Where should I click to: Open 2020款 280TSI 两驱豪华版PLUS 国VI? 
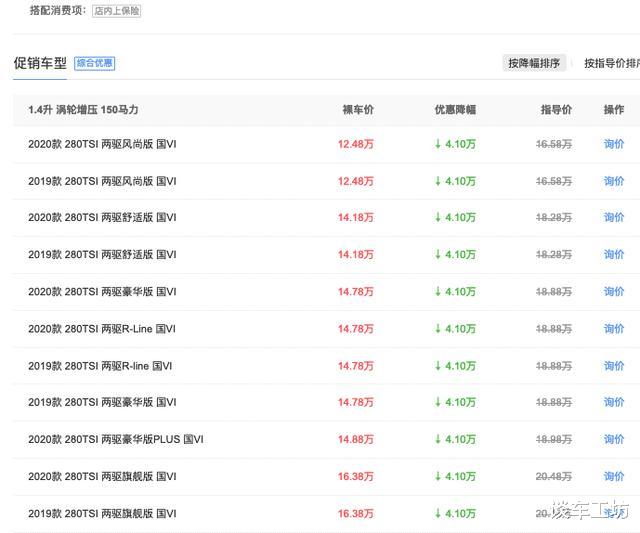click(x=116, y=440)
